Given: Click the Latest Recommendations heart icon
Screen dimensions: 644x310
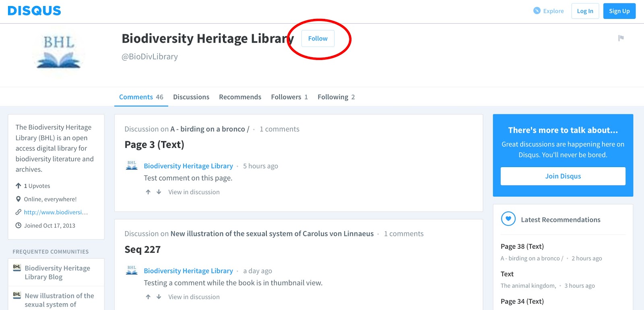Looking at the screenshot, I should pos(508,219).
